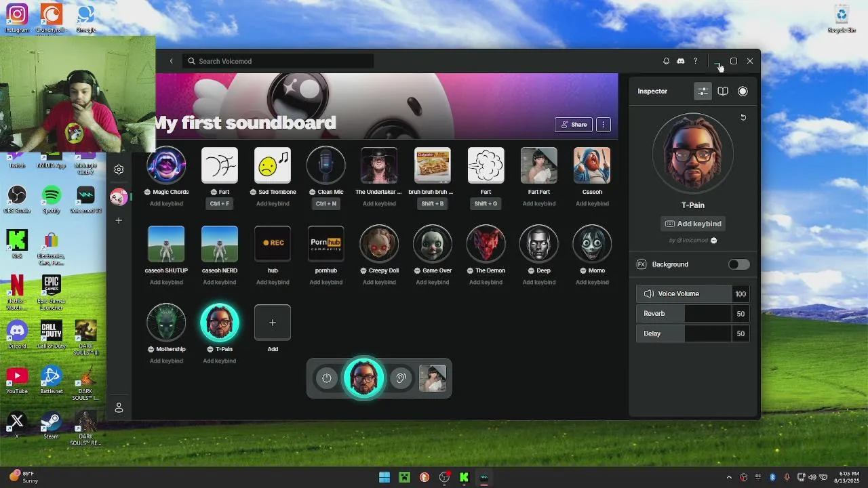Select the T-Pain voice in soundboard grid
Image resolution: width=868 pixels, height=488 pixels.
point(220,323)
